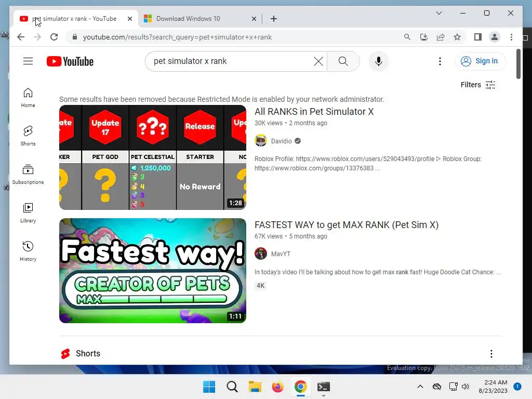532x399 pixels.
Task: Click the zoom magnifier icon in address bar
Action: (x=407, y=37)
